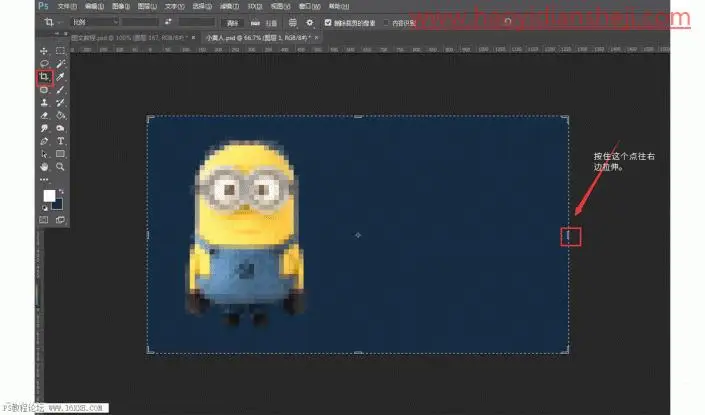The width and height of the screenshot is (705, 415).
Task: Click the Straighten level icon
Action: click(x=255, y=22)
